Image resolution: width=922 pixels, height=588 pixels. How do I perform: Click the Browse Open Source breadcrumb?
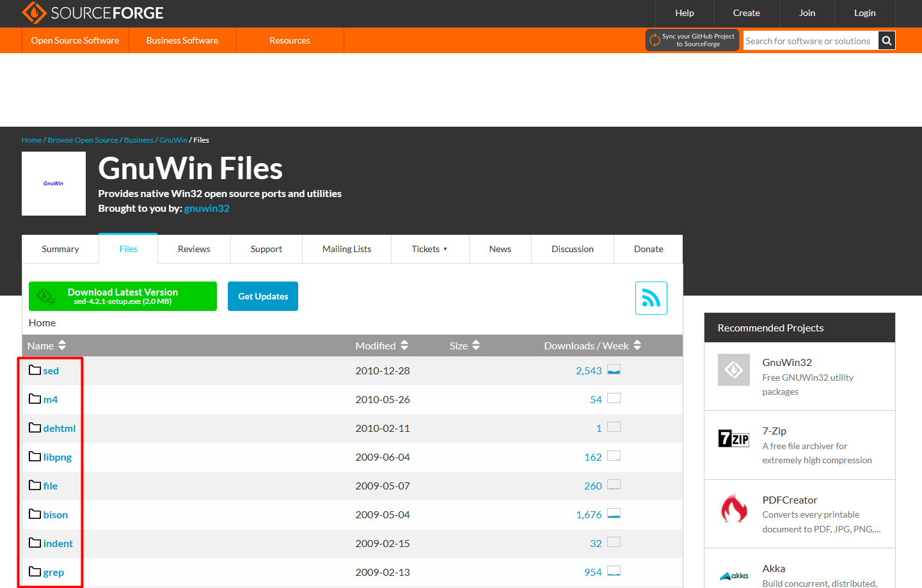click(83, 140)
